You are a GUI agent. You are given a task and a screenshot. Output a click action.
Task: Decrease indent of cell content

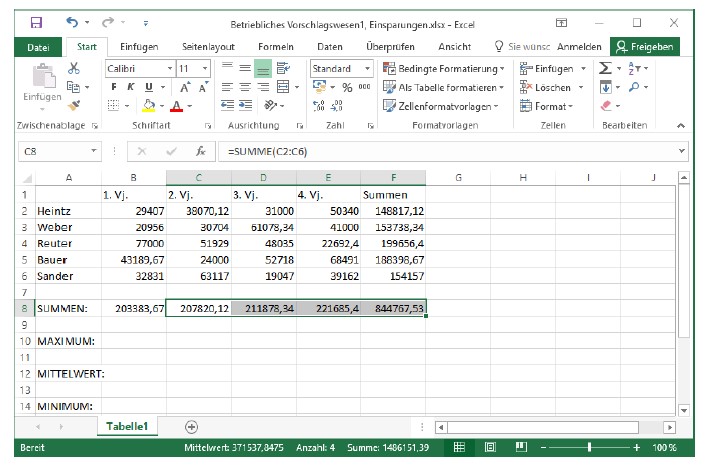coord(227,106)
